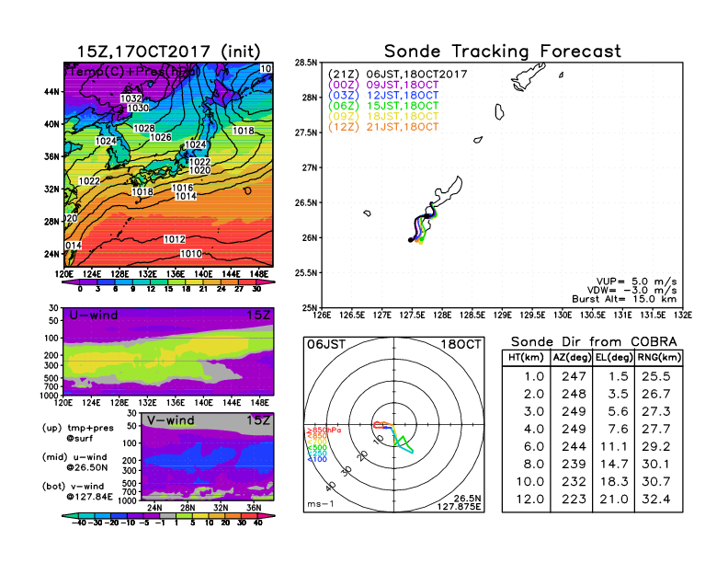Click the 'Sonde Tracking Forecast' heading

tap(503, 52)
